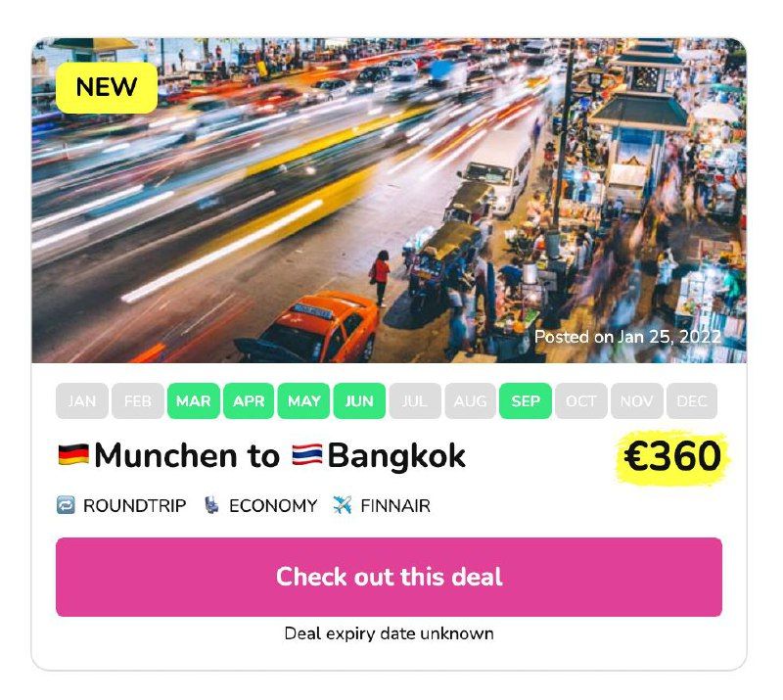Click the €360 price highlight
This screenshot has height=700, width=783.
pyautogui.click(x=672, y=456)
